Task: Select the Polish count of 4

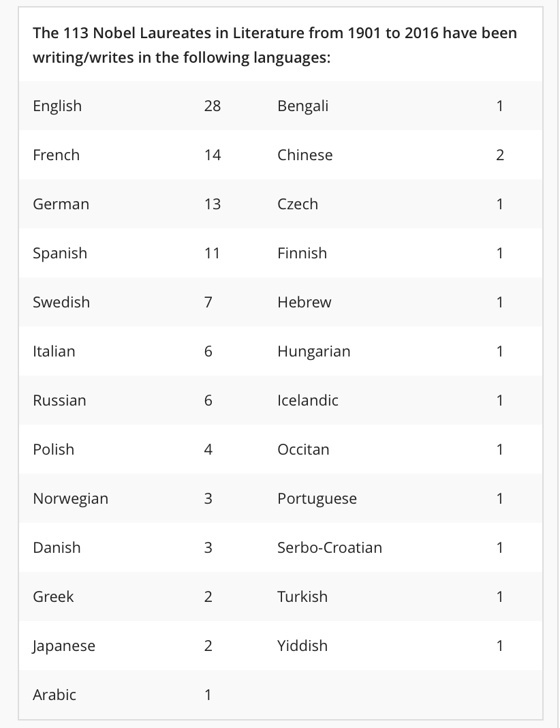Action: coord(208,449)
